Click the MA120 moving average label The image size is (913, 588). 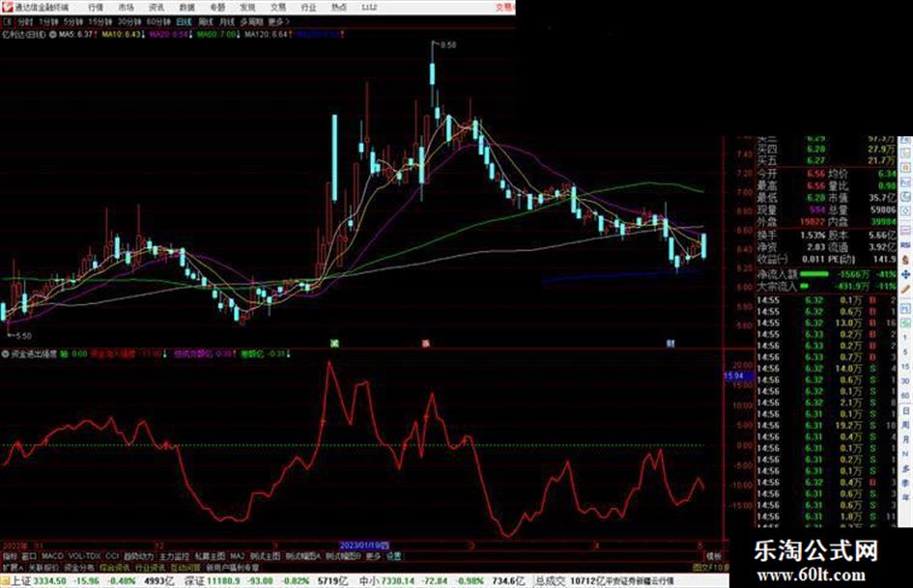(x=268, y=35)
